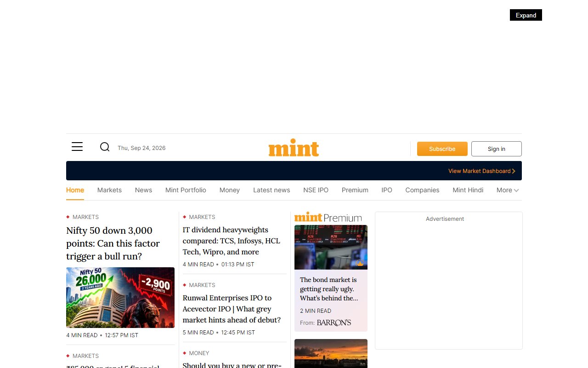Screen dimensions: 588x368
Task: Open Runwal Enterprises IPO article headline
Action: 232,309
